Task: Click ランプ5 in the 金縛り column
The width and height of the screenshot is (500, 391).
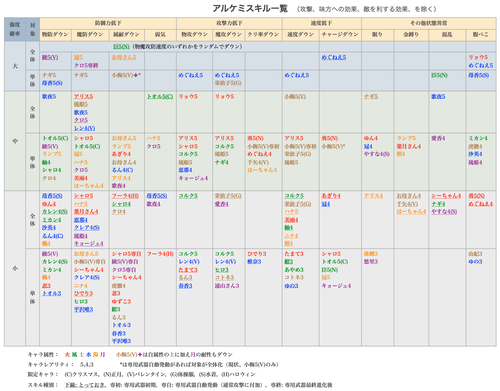Action: (x=406, y=138)
